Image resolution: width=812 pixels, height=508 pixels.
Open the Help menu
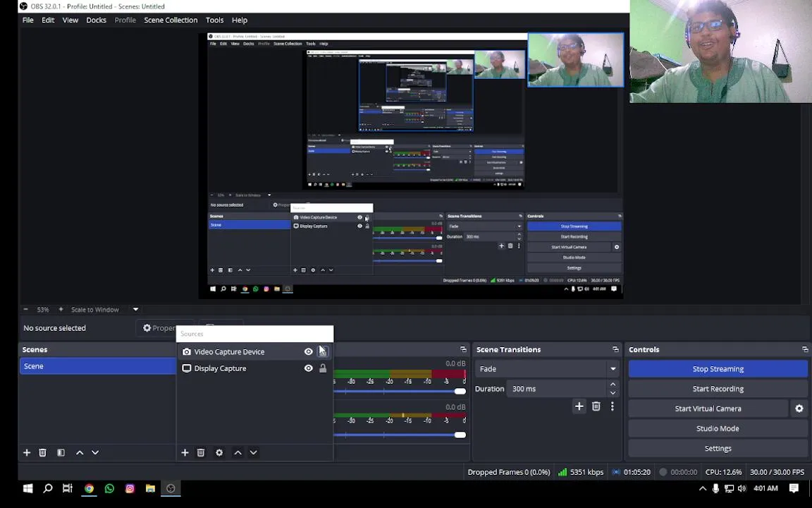click(239, 20)
